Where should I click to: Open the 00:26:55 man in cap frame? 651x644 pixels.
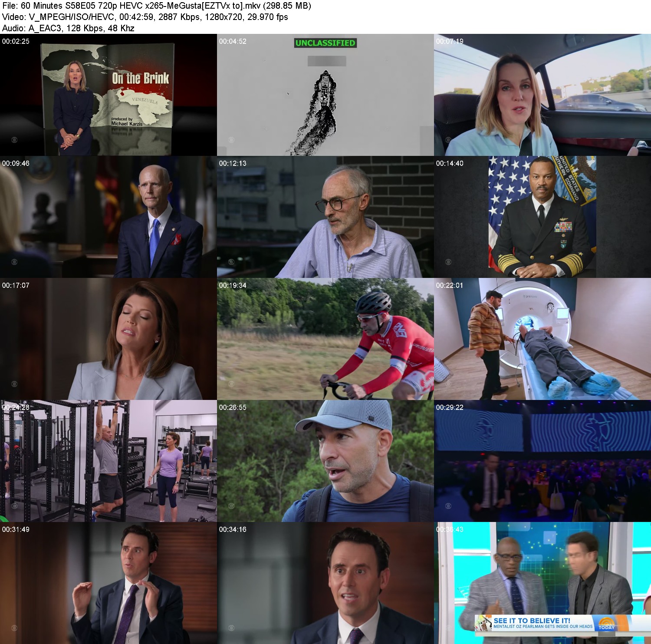(325, 461)
